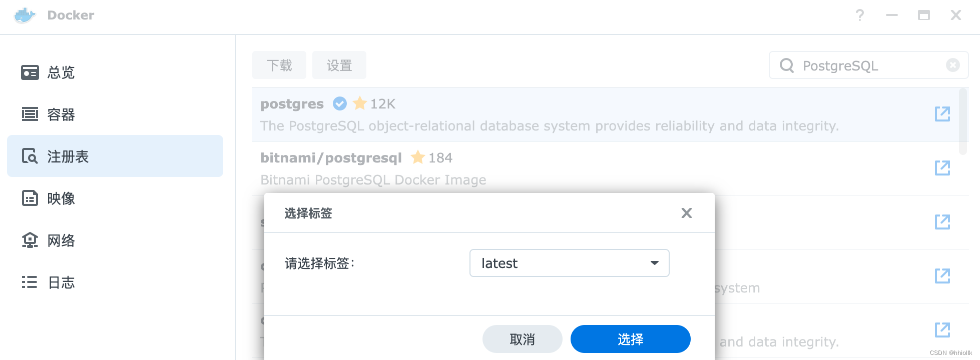The width and height of the screenshot is (980, 360).
Task: Click the magnifier icon in search bar
Action: (x=788, y=65)
